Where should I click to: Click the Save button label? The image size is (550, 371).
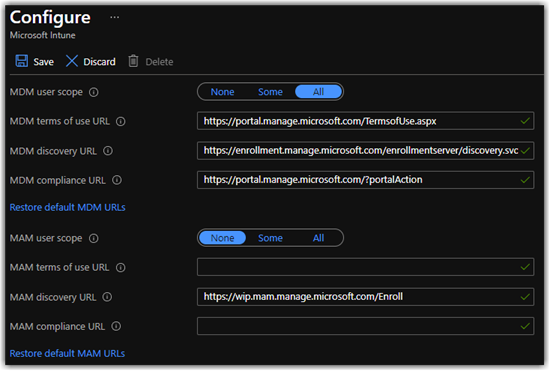coord(43,62)
